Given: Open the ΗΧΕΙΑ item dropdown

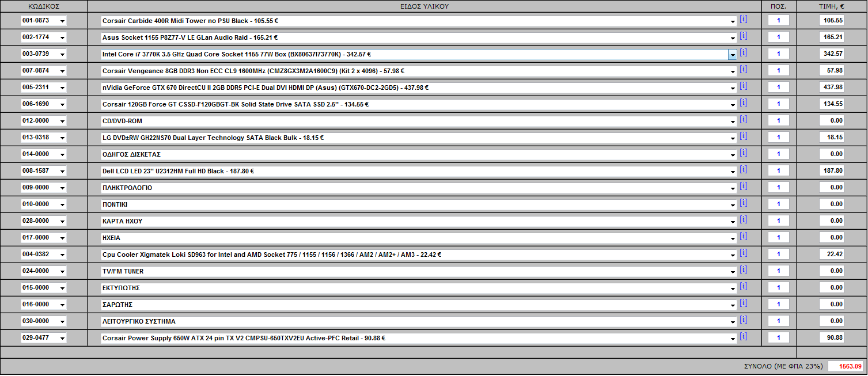Looking at the screenshot, I should tap(419, 238).
